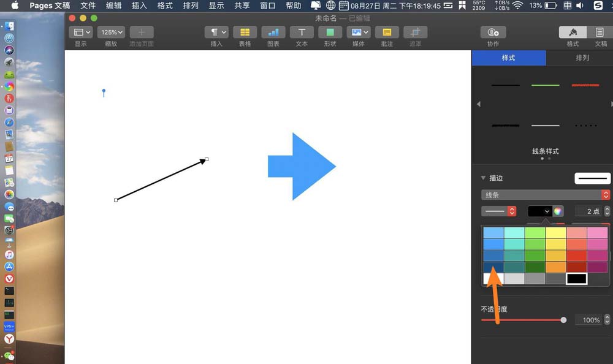This screenshot has height=364, width=613.
Task: Open the Apple menu
Action: click(15, 6)
